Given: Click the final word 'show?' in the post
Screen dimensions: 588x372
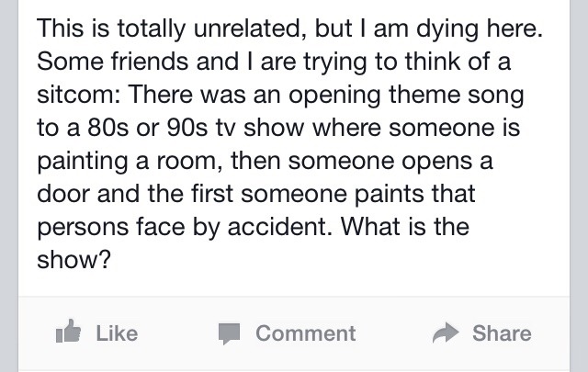Looking at the screenshot, I should (x=74, y=260).
